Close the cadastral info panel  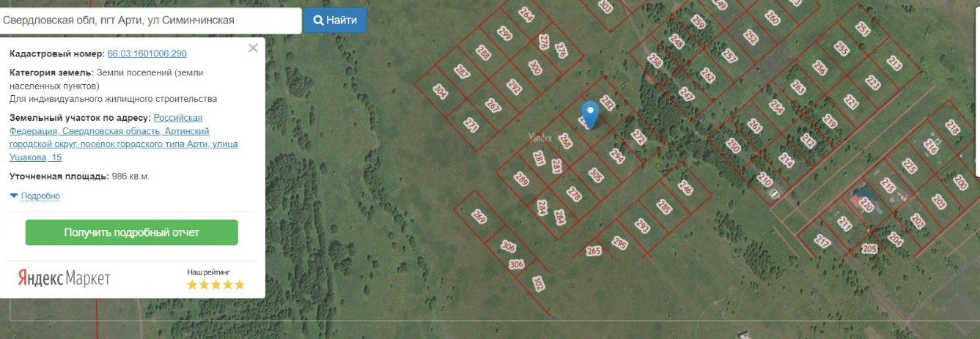click(x=253, y=48)
